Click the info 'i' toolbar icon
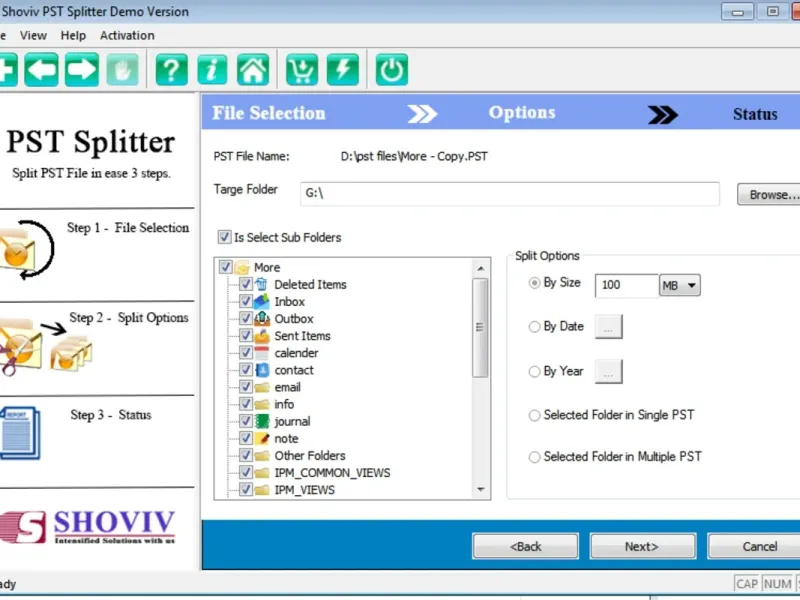 (212, 69)
